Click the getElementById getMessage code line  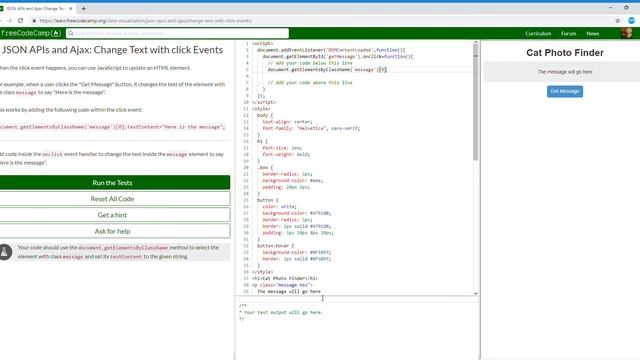click(338, 56)
